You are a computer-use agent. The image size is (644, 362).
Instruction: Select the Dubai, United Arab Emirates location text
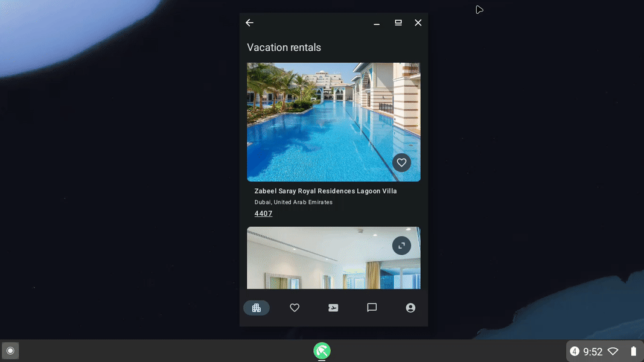(x=293, y=202)
